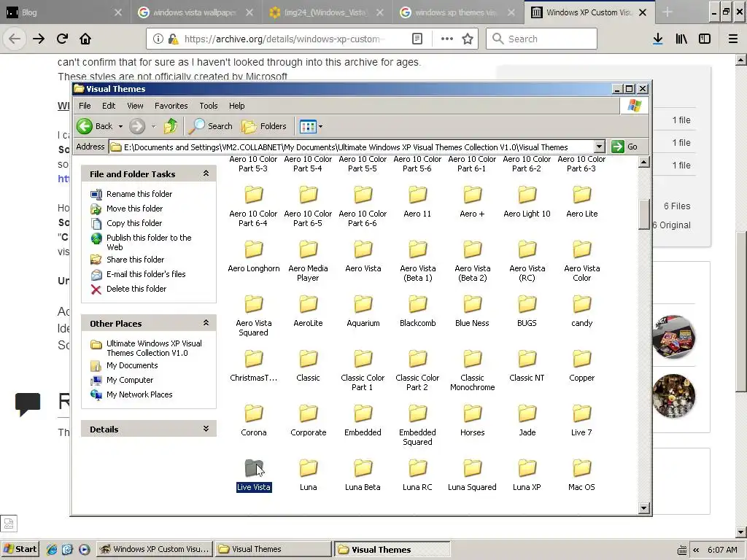Select the Aero + folder
Screen dimensions: 747x560
pyautogui.click(x=472, y=202)
